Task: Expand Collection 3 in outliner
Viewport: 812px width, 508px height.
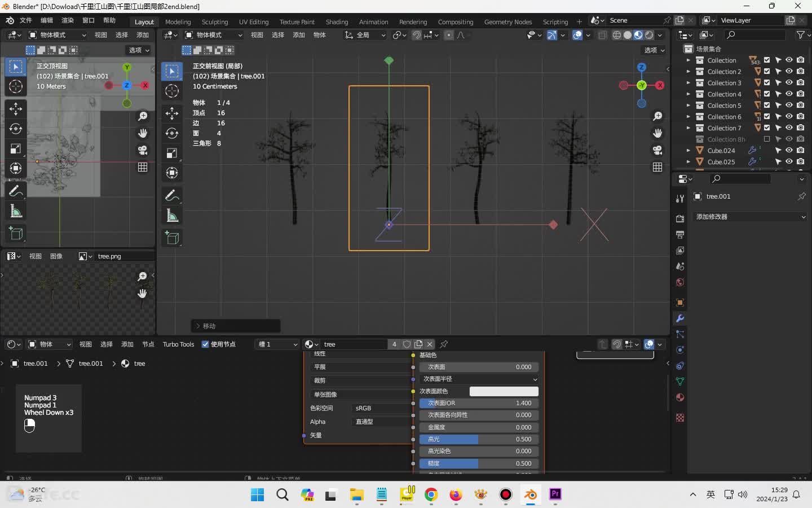Action: point(688,83)
